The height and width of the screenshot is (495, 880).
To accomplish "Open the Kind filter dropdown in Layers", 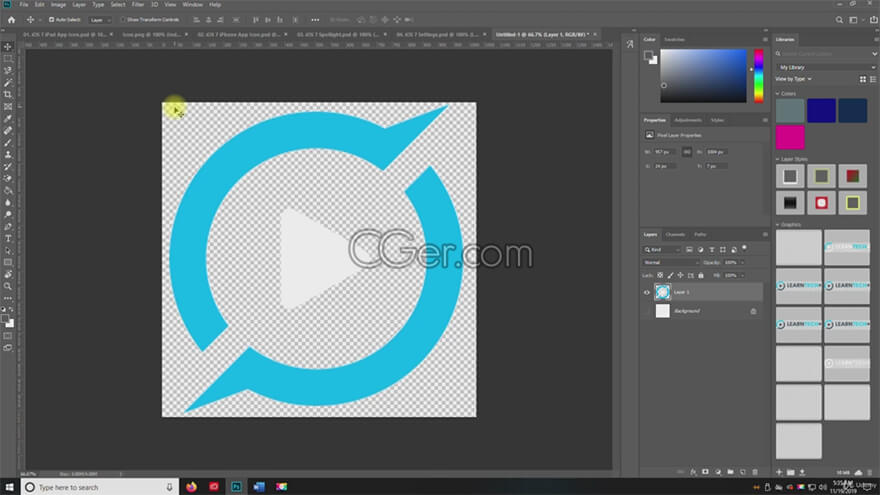I will pyautogui.click(x=662, y=250).
